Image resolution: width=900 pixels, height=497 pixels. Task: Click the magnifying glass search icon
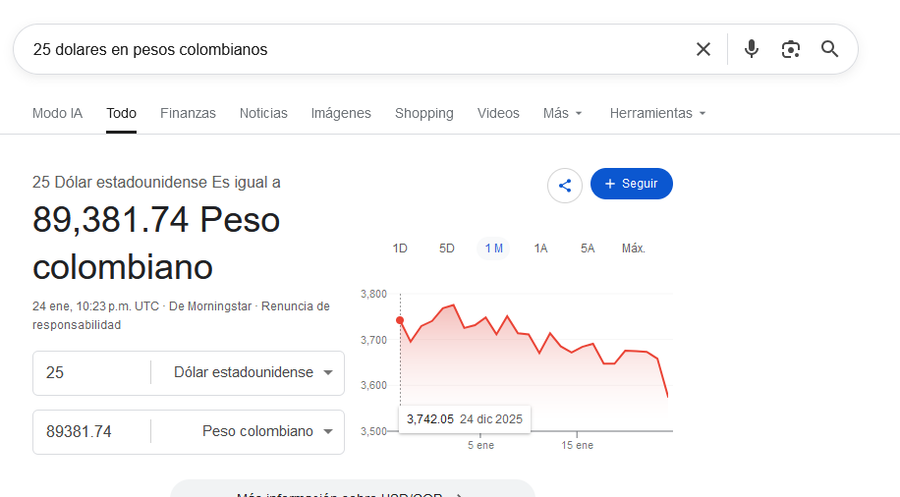click(x=829, y=49)
